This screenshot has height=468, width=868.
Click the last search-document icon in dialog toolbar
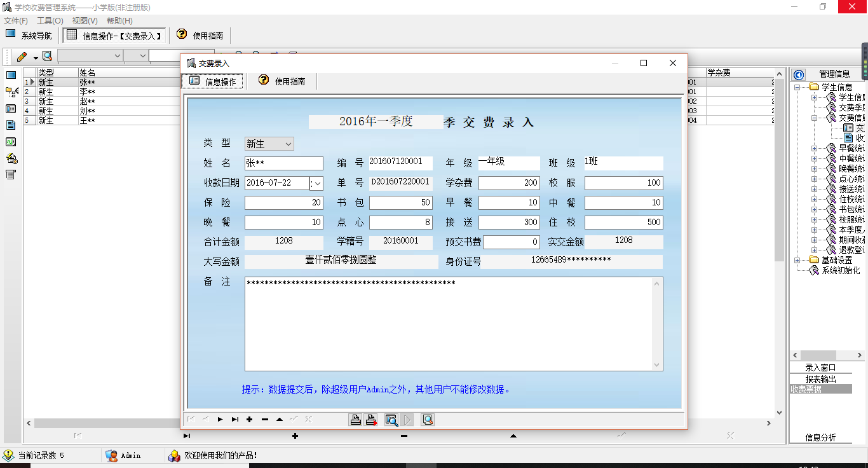pyautogui.click(x=428, y=420)
